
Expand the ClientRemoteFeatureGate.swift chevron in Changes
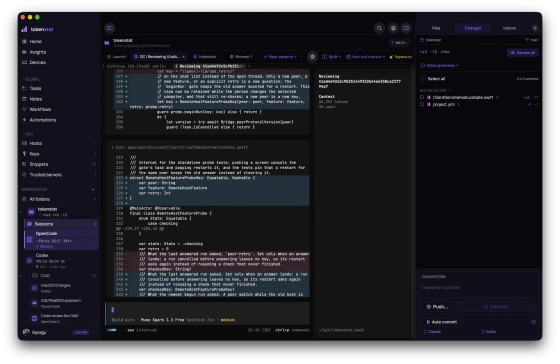click(497, 97)
